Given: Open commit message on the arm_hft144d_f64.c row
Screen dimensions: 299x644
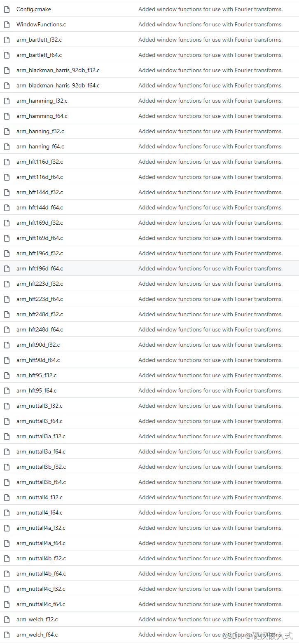Looking at the screenshot, I should coord(210,207).
